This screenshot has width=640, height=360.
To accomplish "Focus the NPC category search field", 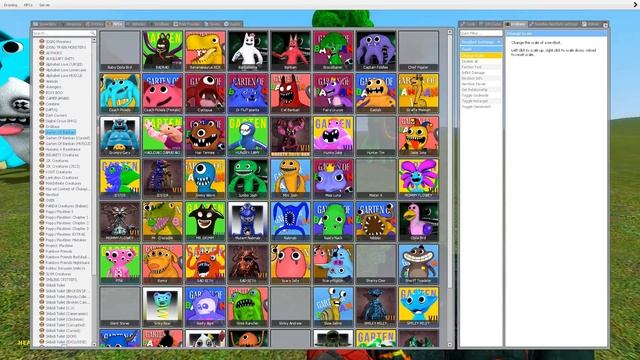I will (64, 33).
